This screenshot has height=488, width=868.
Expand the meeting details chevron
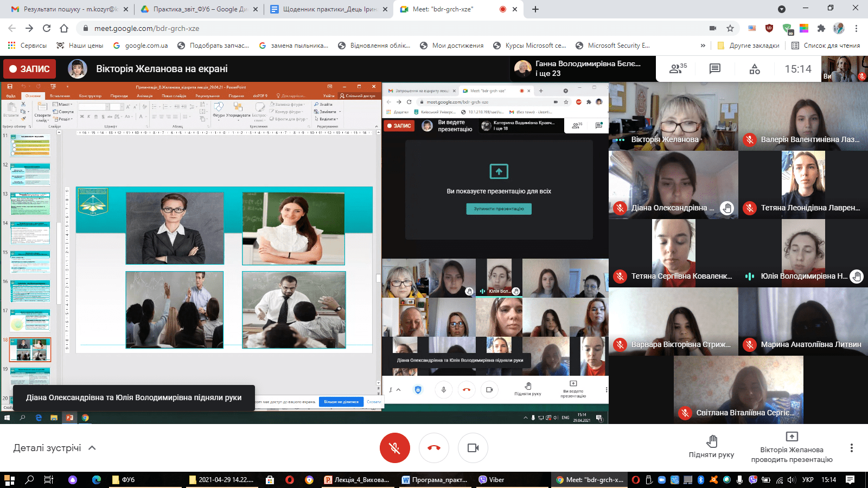[92, 448]
